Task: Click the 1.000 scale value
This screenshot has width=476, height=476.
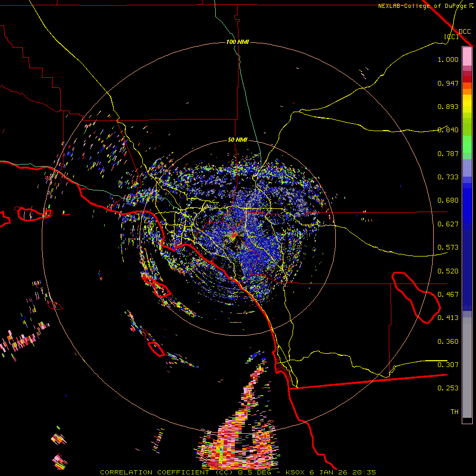Action: pos(448,59)
